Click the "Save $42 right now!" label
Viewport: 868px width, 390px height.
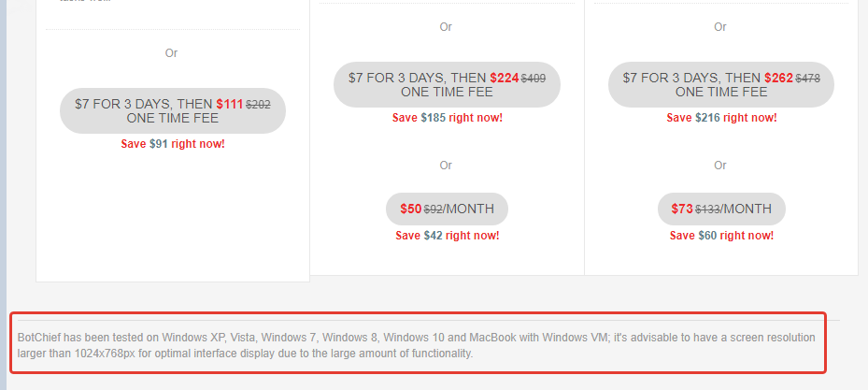click(448, 236)
